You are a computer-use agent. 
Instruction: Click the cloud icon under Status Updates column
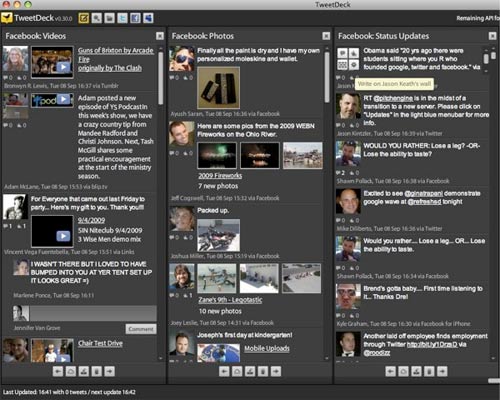(x=403, y=371)
